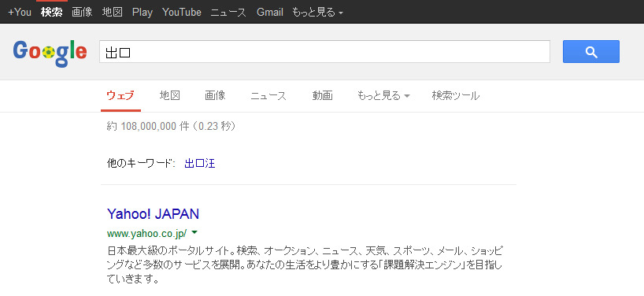
Task: Open 地図 in the black top bar
Action: click(x=113, y=13)
